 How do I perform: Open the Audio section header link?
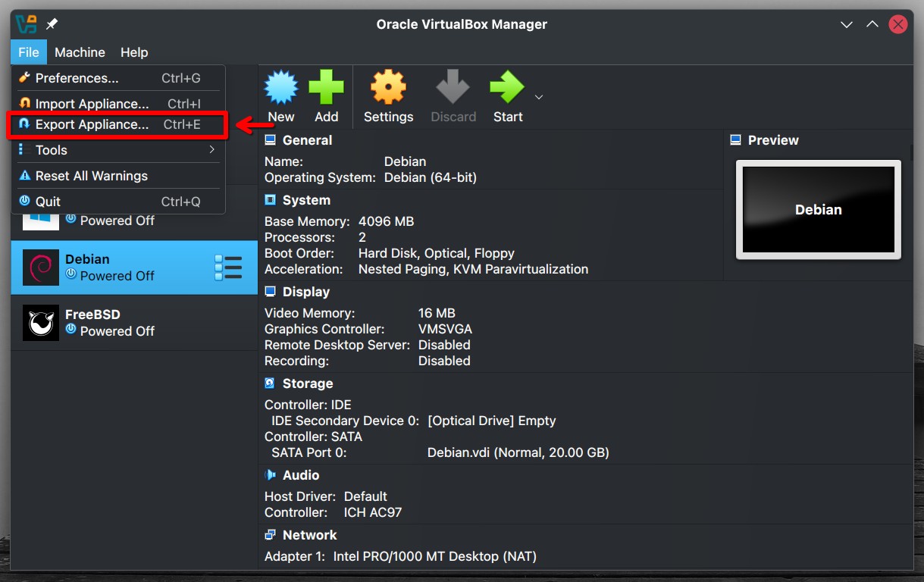pos(301,475)
